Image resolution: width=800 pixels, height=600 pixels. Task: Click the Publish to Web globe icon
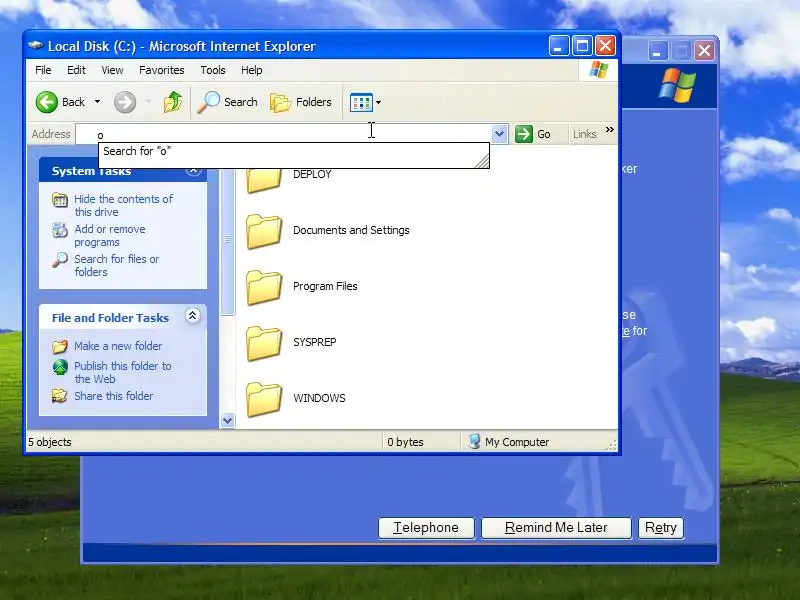click(60, 367)
